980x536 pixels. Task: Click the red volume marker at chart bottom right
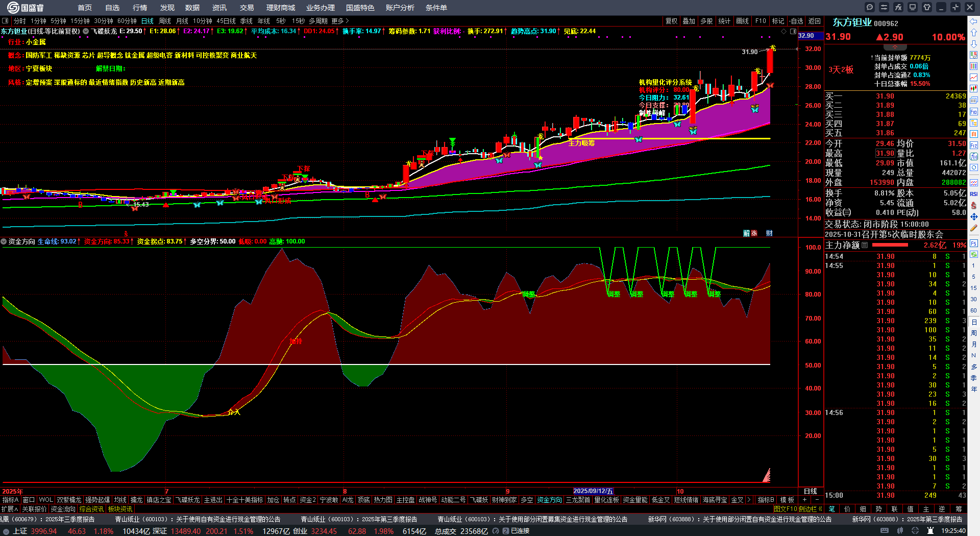[x=767, y=476]
